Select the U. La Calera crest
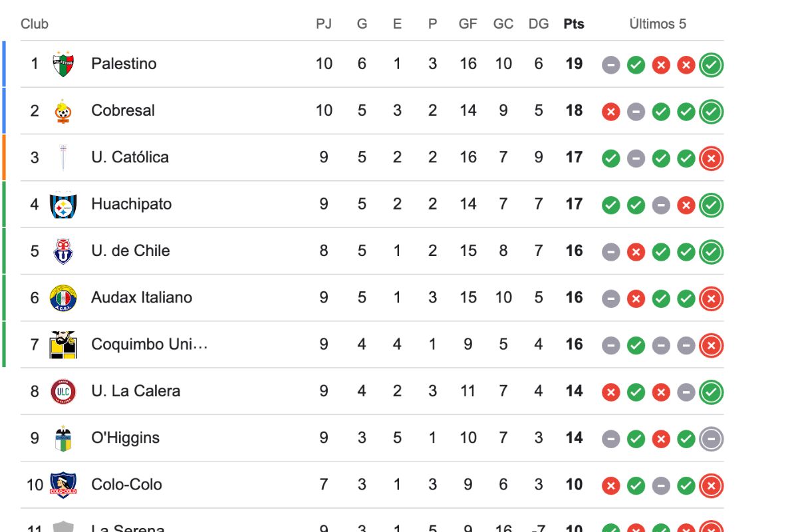This screenshot has width=798, height=532. [63, 391]
